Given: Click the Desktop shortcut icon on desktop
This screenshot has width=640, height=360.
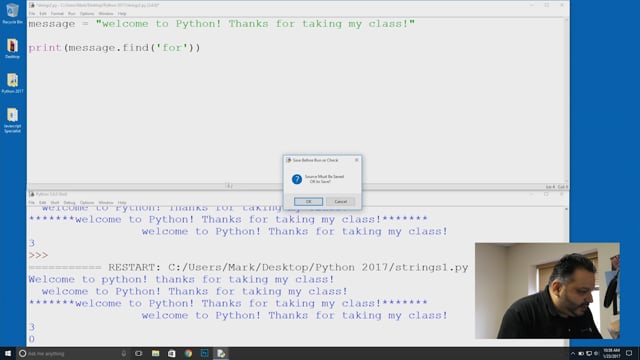Looking at the screenshot, I should (x=12, y=49).
